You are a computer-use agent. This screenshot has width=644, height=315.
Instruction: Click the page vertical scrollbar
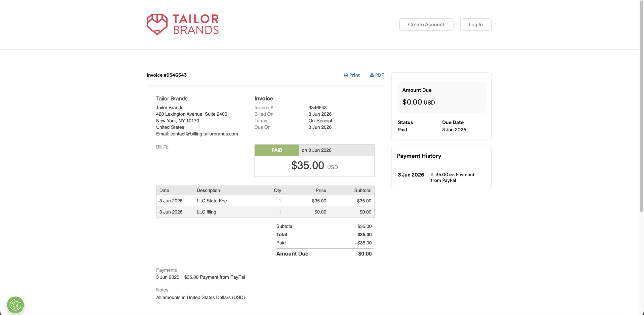641,106
